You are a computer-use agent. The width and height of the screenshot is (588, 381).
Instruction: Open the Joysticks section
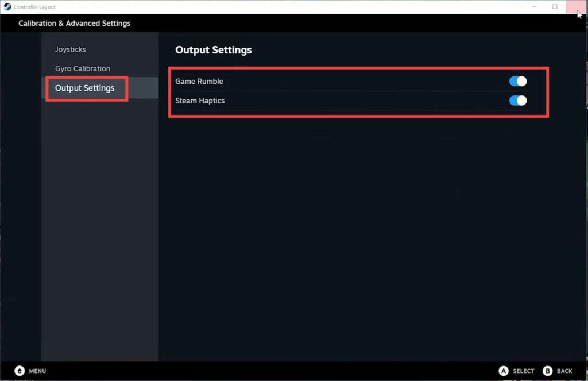pyautogui.click(x=71, y=49)
